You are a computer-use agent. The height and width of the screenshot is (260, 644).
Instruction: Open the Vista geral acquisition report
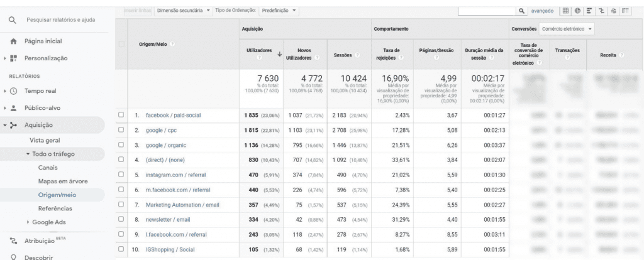(x=45, y=140)
